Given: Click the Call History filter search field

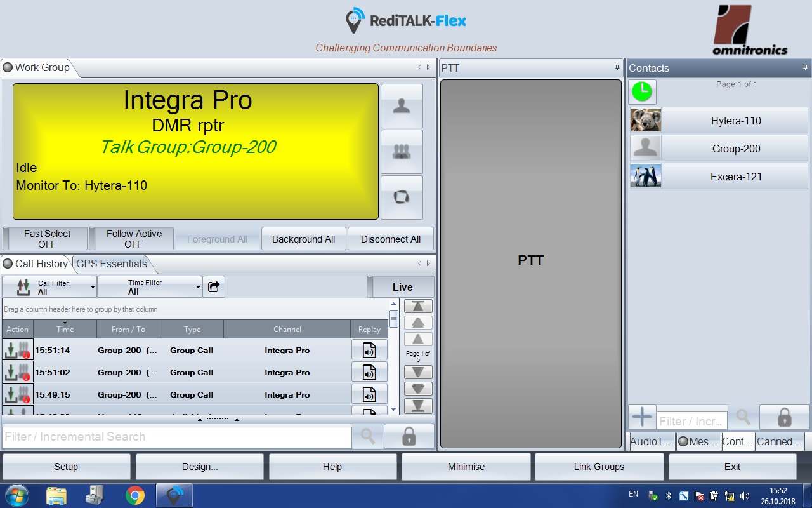Looking at the screenshot, I should point(177,437).
